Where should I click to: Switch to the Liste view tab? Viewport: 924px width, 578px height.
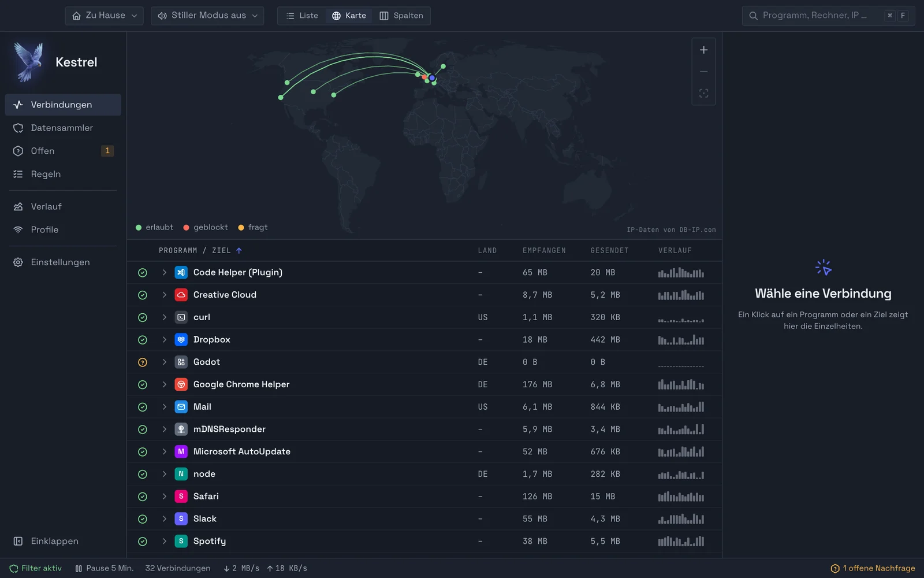pyautogui.click(x=302, y=16)
